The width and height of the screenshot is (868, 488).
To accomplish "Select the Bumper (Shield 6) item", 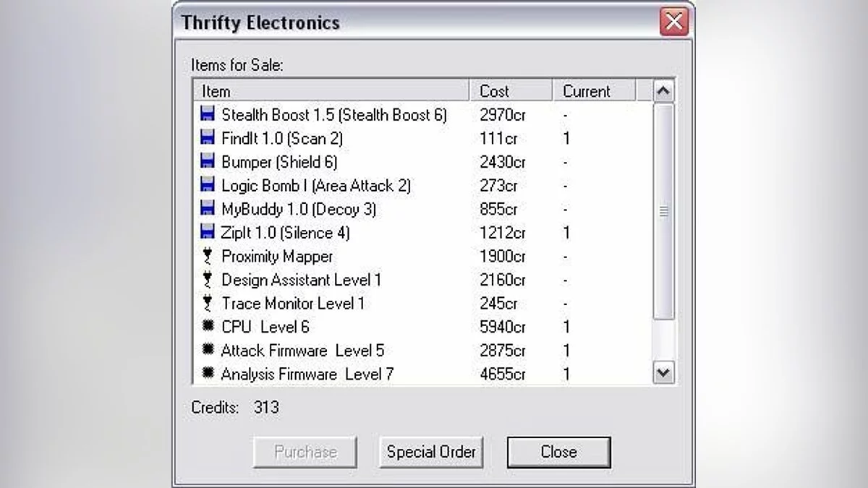I will [x=422, y=161].
